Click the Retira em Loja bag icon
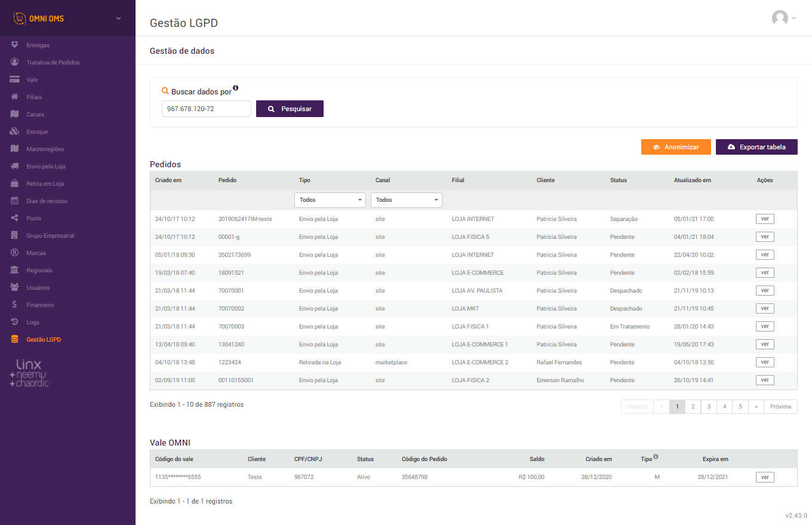The width and height of the screenshot is (812, 525). tap(15, 183)
